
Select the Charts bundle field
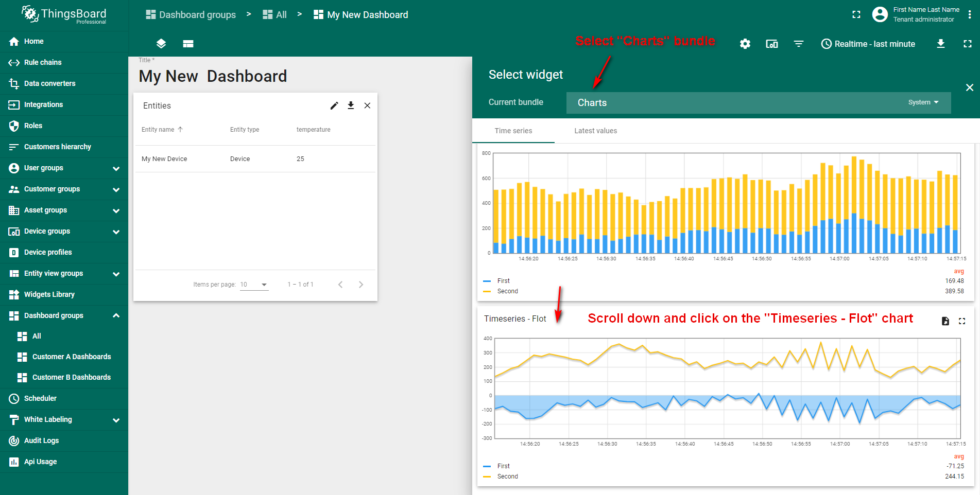click(759, 103)
